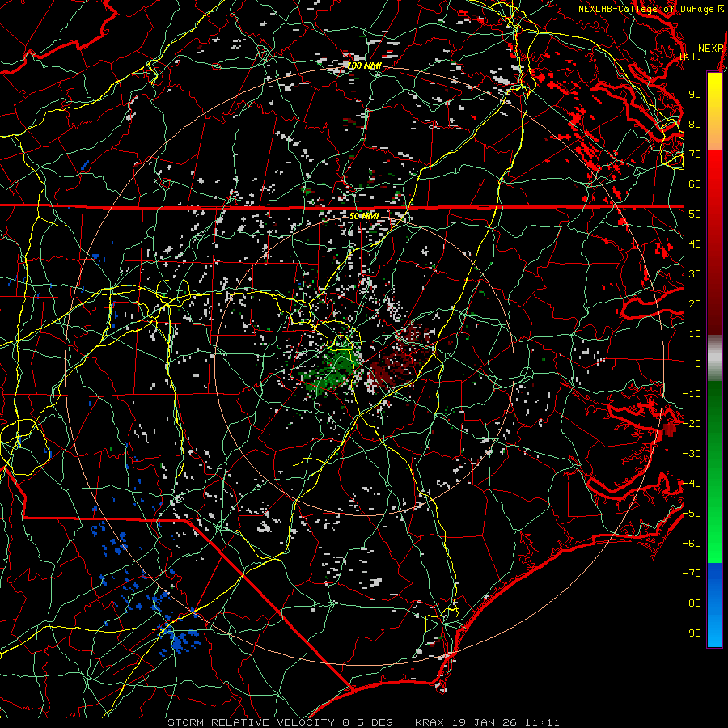Click the dark red outbound velocity patch east of center
728x728 pixels.
coord(400,360)
